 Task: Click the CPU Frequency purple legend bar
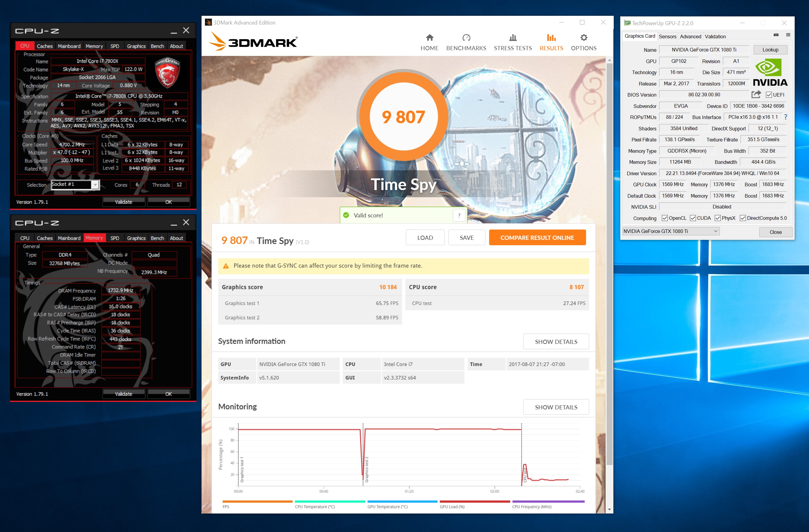(x=548, y=501)
